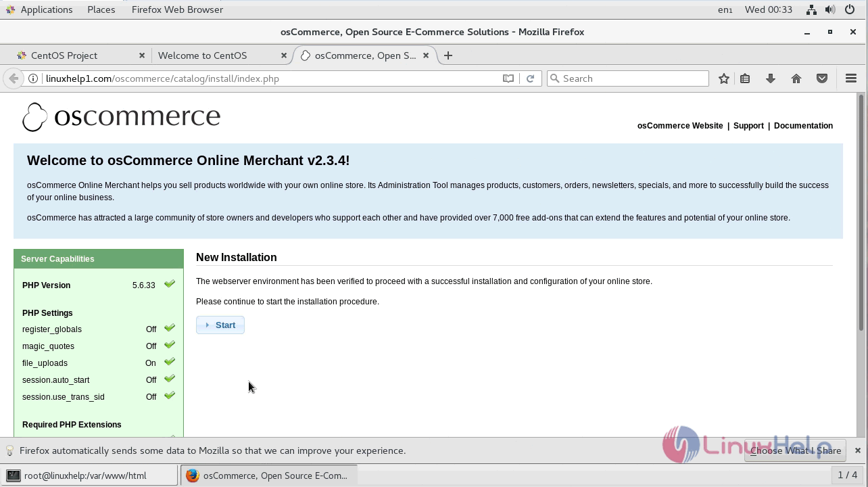Image resolution: width=868 pixels, height=487 pixels.
Task: Click the session.auto_start setting row
Action: [99, 380]
